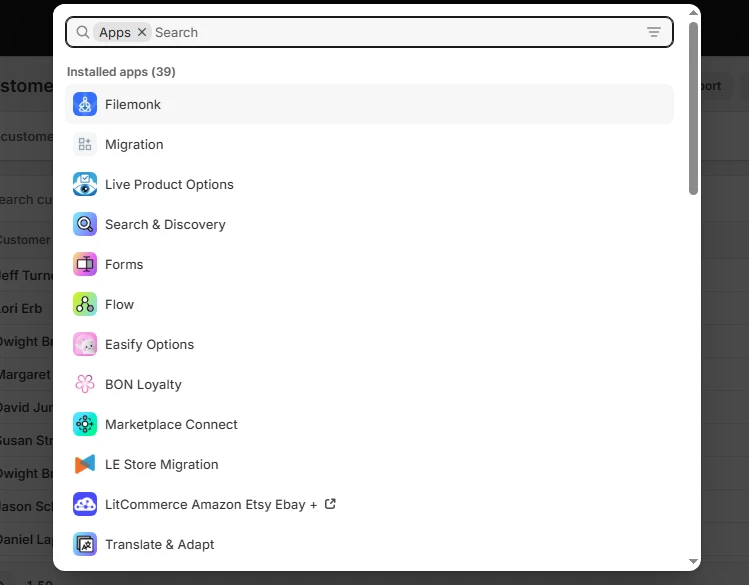Select Live Product Options in list
The width and height of the screenshot is (749, 585).
(369, 184)
